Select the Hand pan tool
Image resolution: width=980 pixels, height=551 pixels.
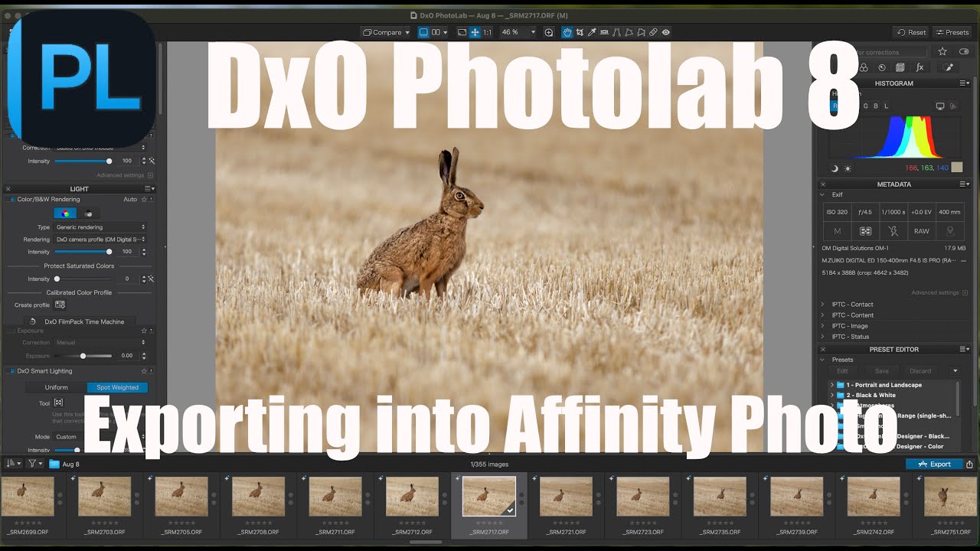click(x=567, y=32)
